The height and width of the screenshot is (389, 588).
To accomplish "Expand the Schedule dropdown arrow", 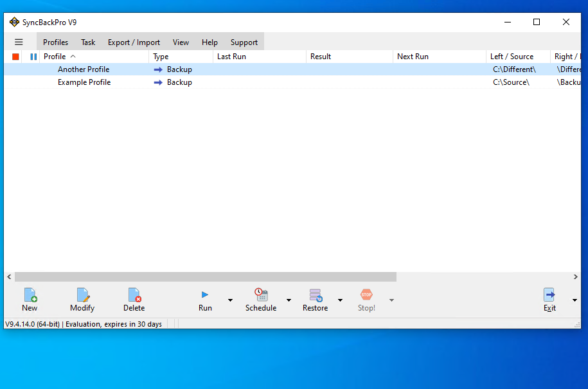I will point(289,300).
